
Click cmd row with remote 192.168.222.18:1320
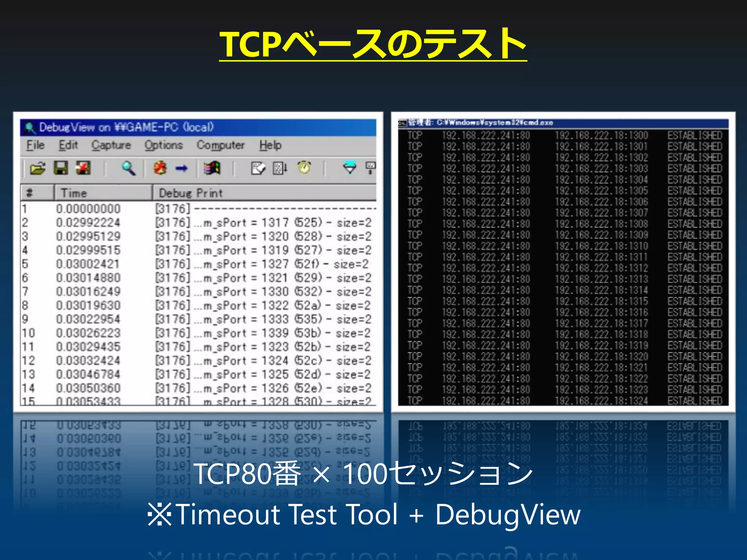(x=565, y=357)
